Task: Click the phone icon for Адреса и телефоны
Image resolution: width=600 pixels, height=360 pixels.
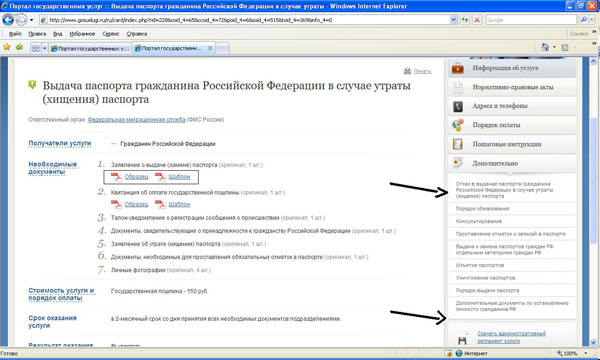Action: (458, 106)
